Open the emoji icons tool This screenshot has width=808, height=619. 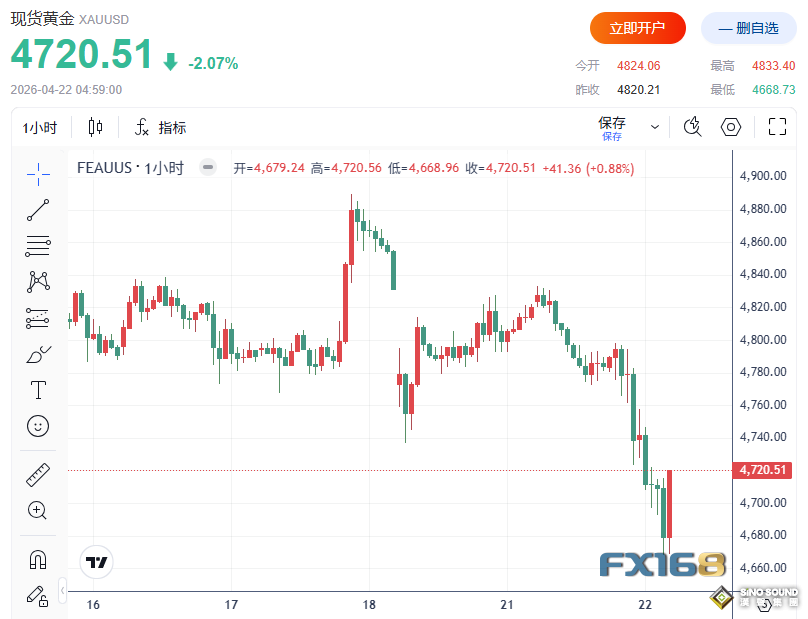point(38,426)
